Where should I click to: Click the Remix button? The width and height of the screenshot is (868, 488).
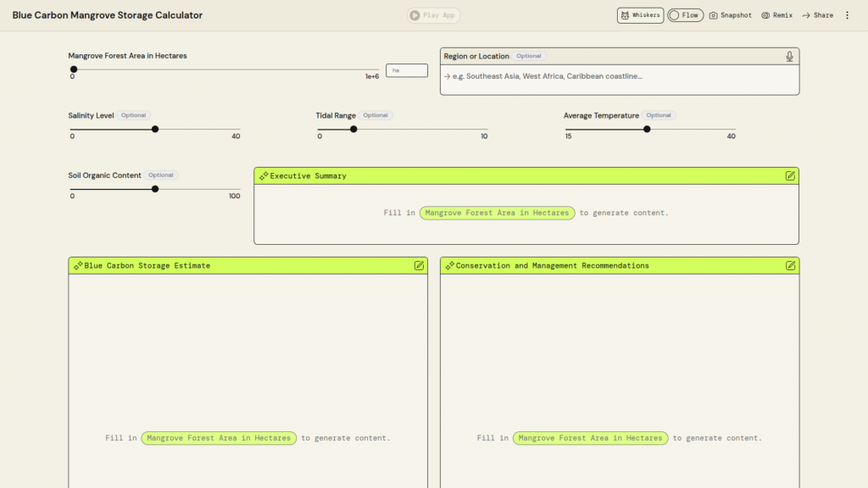[x=776, y=15]
